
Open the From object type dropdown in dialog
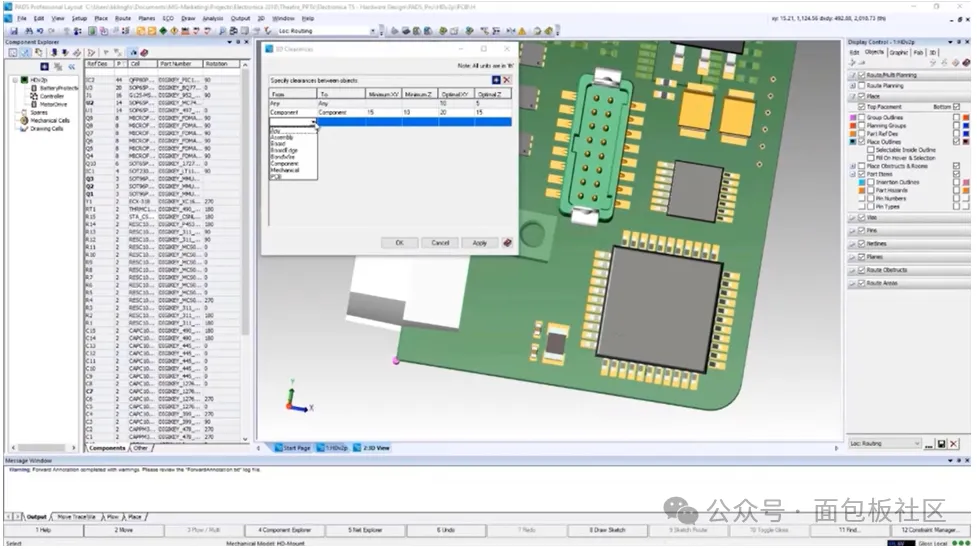[x=313, y=122]
